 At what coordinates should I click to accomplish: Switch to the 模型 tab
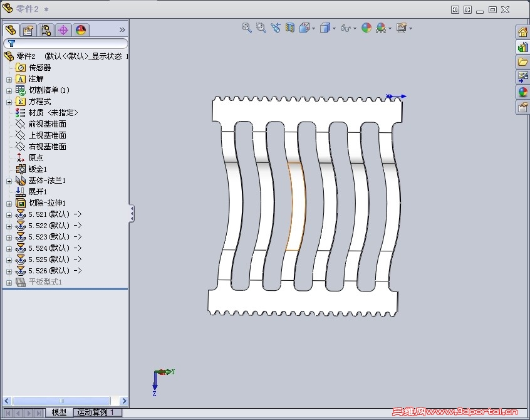(x=59, y=412)
